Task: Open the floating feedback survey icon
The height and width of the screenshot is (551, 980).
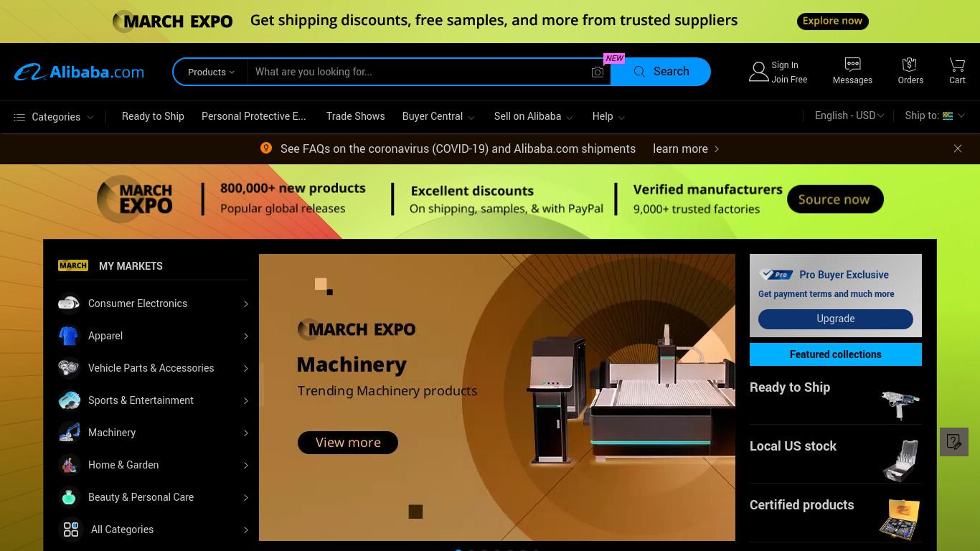Action: (954, 442)
